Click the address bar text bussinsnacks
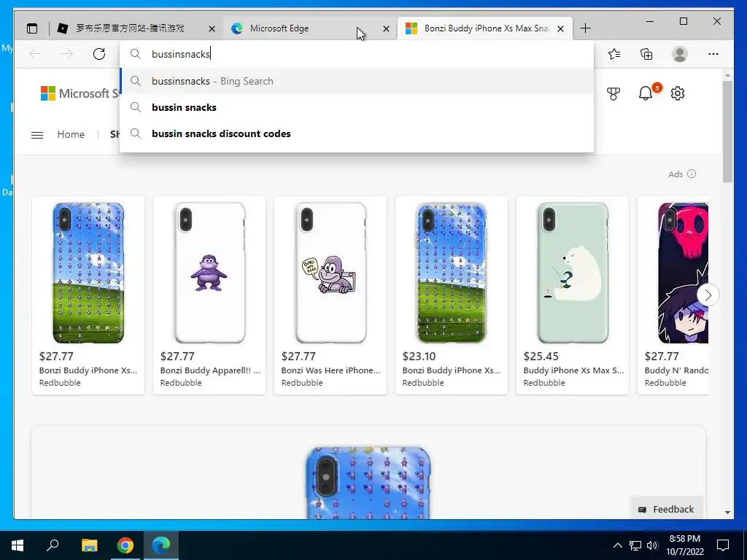This screenshot has height=560, width=747. pyautogui.click(x=181, y=54)
